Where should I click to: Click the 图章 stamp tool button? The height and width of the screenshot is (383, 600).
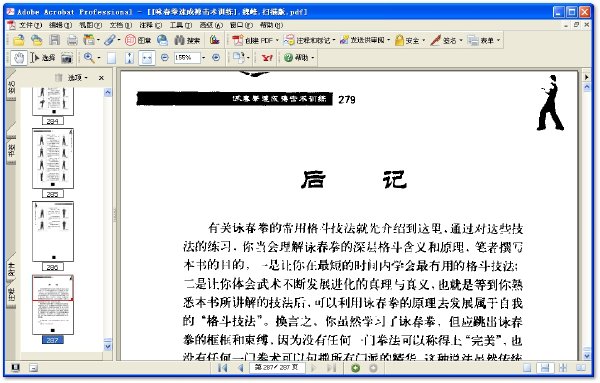click(x=138, y=40)
